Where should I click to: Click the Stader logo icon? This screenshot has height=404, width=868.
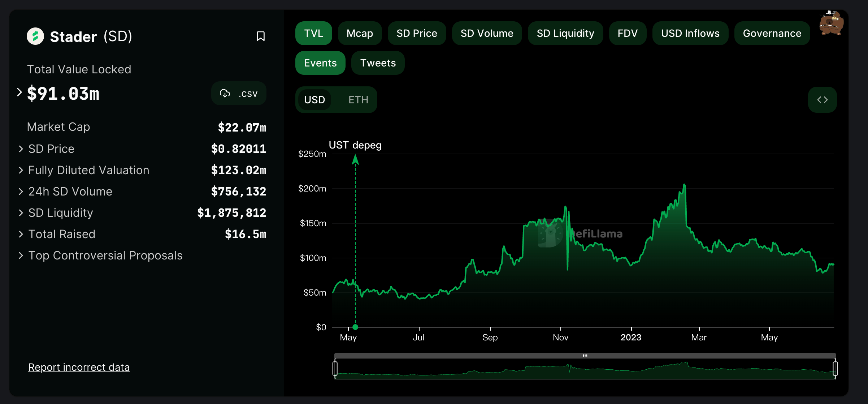pos(35,36)
